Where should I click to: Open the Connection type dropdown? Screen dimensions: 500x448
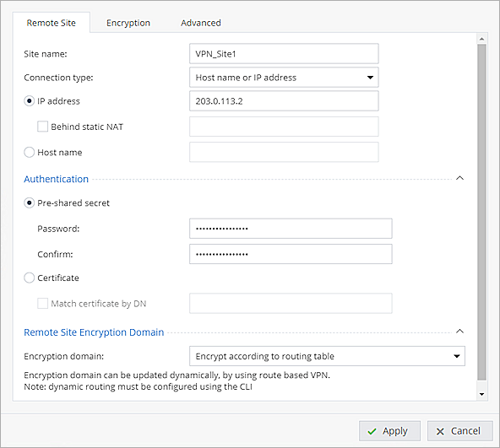point(284,78)
